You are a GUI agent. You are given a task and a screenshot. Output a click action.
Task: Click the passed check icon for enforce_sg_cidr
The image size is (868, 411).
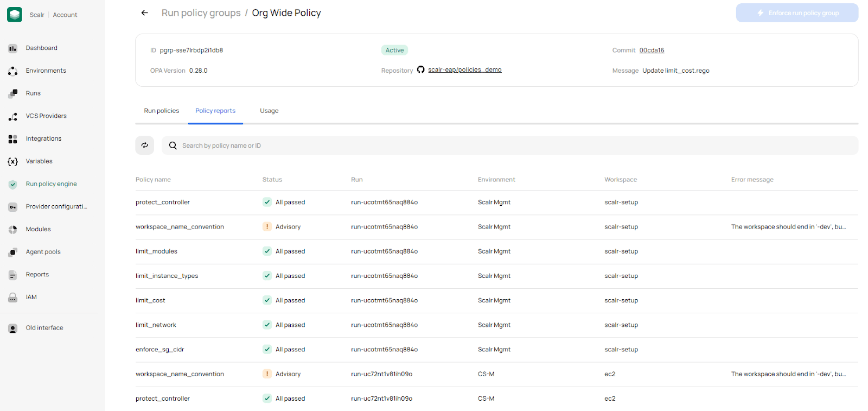point(267,350)
